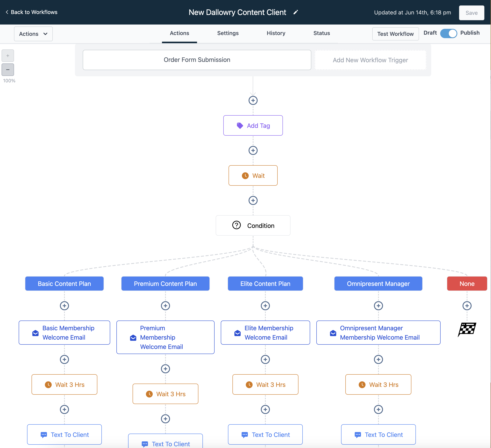Zoom out the canvas with minus button
491x448 pixels.
(x=8, y=70)
